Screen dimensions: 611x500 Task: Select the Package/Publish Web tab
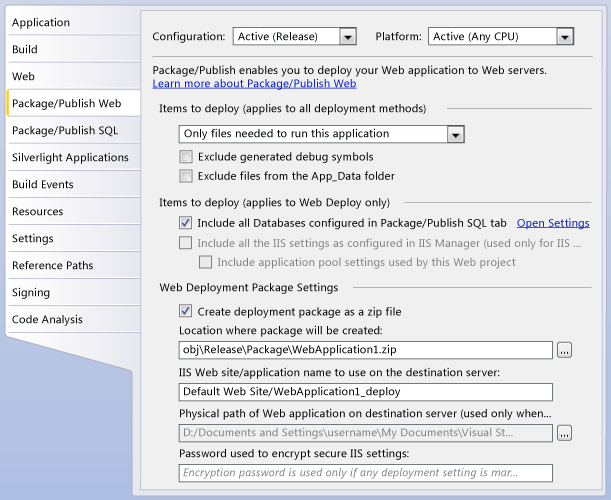click(x=74, y=103)
